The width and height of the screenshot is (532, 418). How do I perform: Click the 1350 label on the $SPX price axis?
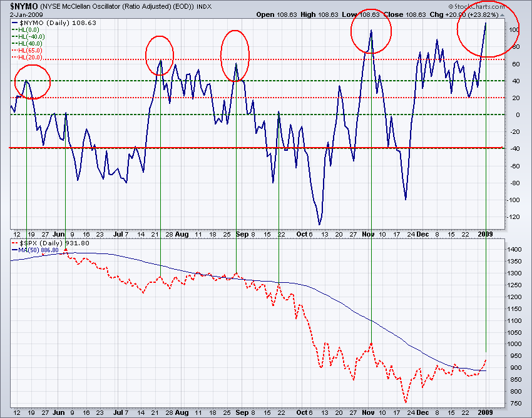click(x=514, y=262)
